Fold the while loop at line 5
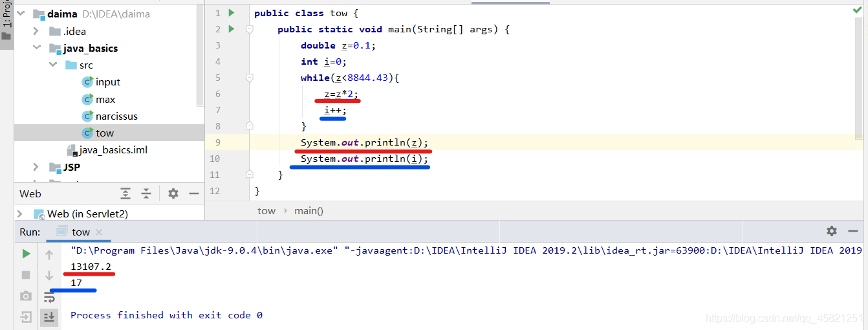The image size is (868, 330). coord(249,78)
